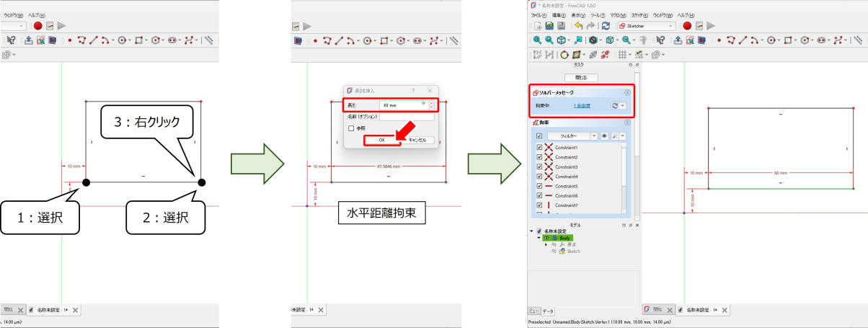868x328 pixels.
Task: Uncheck the Constraint1 checkbox
Action: [539, 148]
